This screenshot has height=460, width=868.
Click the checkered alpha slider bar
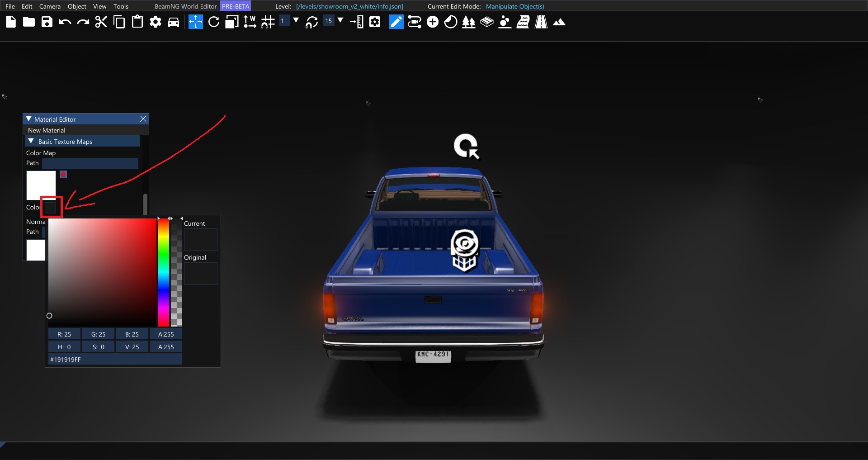click(x=177, y=272)
